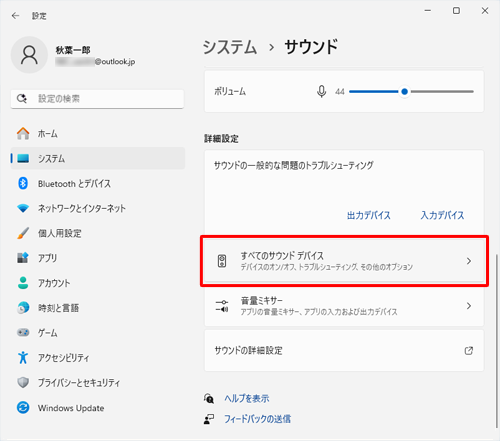Screen dimensions: 500x441
Task: Click the サウンドの一般的な問題のトラブルシューティング text
Action: pos(294,165)
